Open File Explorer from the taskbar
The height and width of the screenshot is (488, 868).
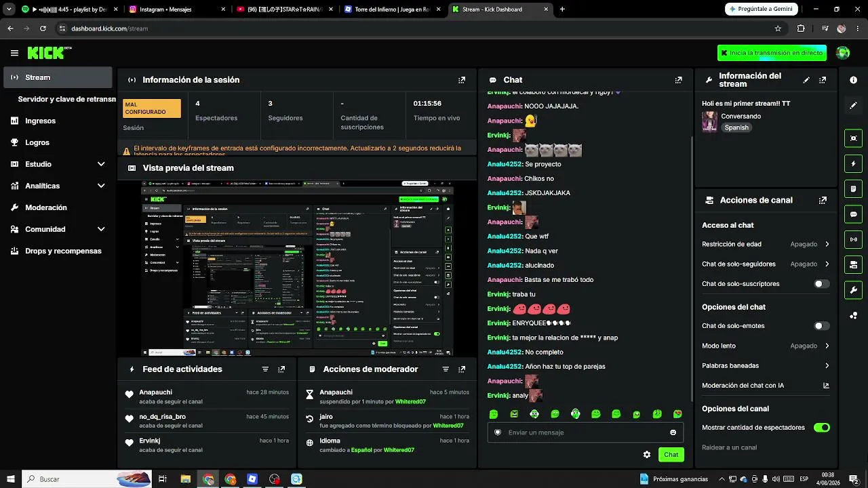(185, 479)
